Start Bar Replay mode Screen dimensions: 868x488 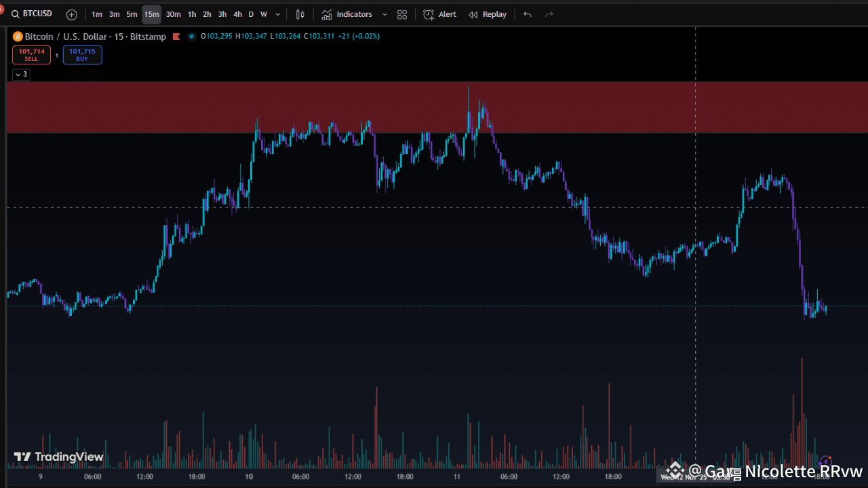coord(488,14)
